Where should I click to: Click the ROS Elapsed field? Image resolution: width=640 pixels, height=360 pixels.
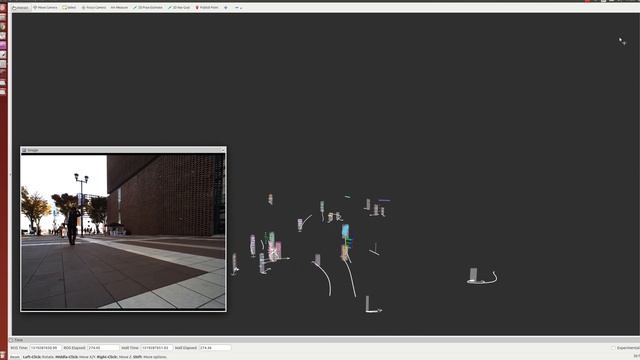click(103, 348)
